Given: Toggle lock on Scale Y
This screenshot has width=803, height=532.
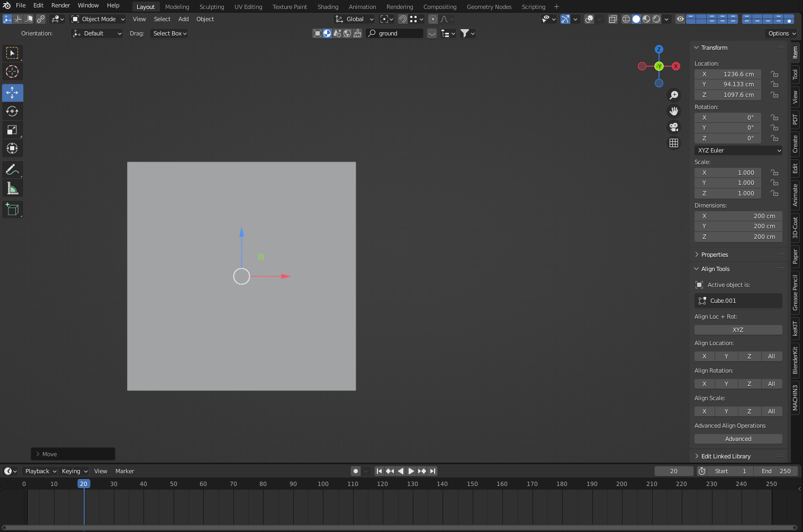Looking at the screenshot, I should click(774, 183).
